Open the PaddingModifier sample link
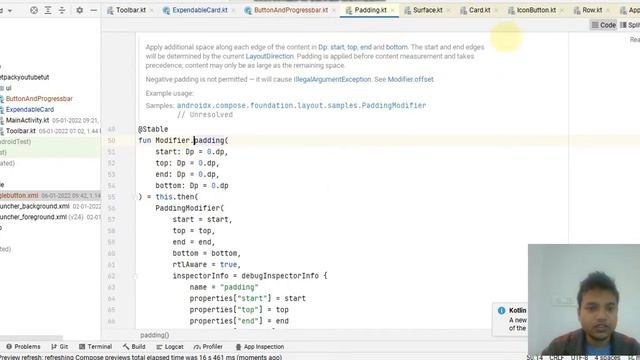The width and height of the screenshot is (640, 360). point(301,105)
